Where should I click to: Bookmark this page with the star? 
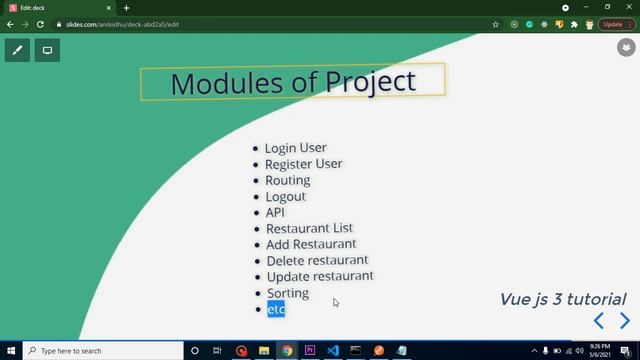[x=496, y=24]
